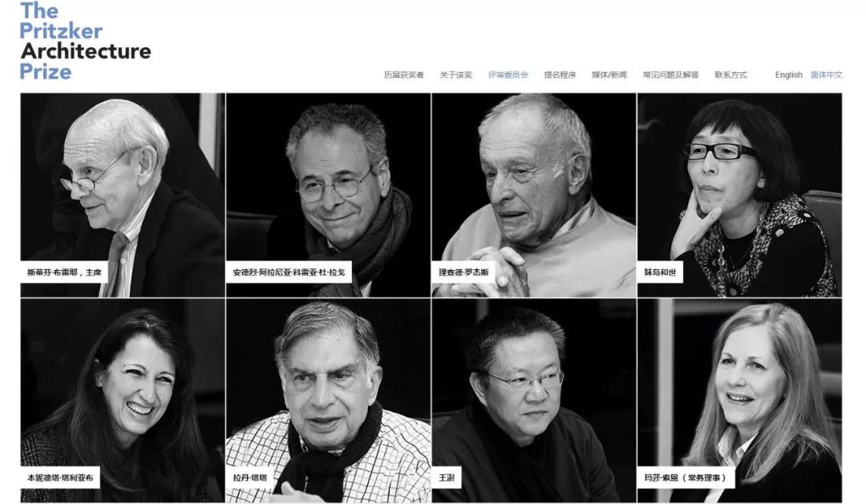Open the 斯蒂芬·布雷耶 chairman portrait

123,195
